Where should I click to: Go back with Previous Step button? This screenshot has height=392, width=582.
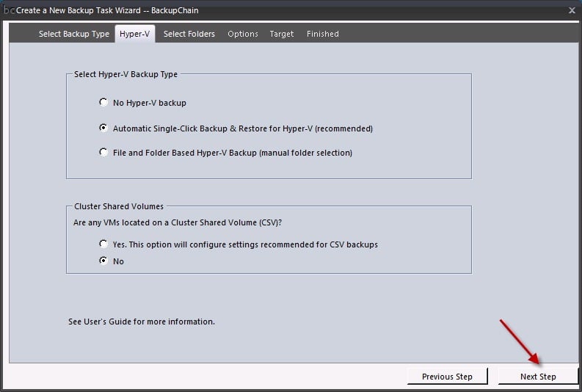click(x=447, y=377)
